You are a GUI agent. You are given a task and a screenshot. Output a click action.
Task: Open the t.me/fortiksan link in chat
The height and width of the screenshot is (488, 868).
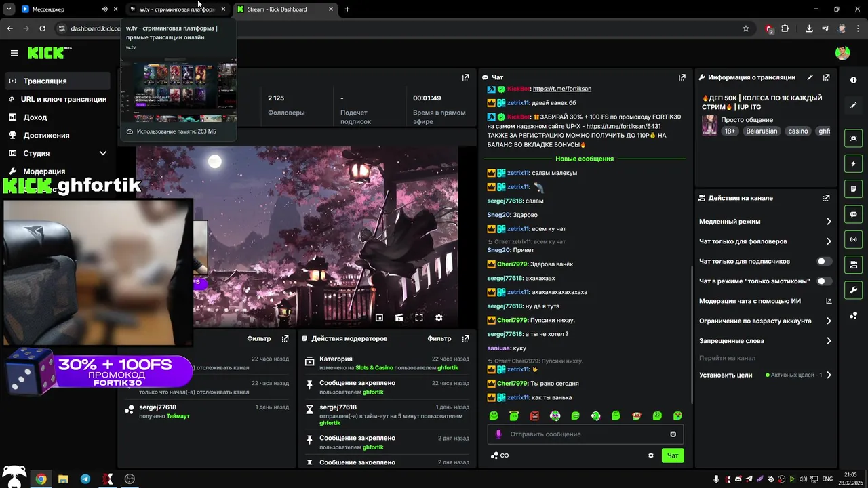[x=562, y=89]
